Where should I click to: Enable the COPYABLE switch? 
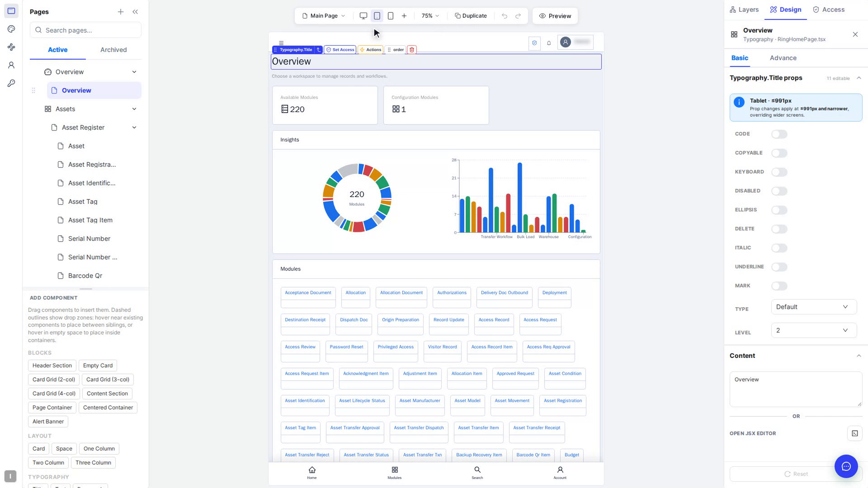[x=779, y=153]
